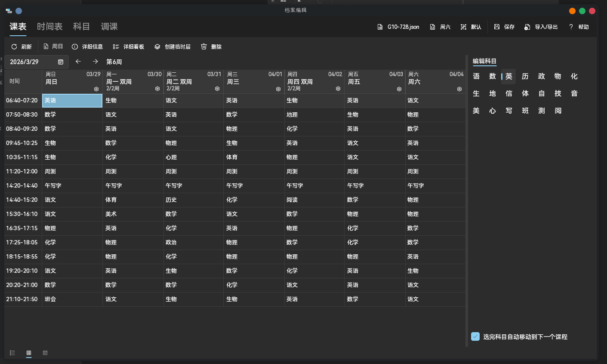Switch to the 调课 tab

(x=109, y=27)
